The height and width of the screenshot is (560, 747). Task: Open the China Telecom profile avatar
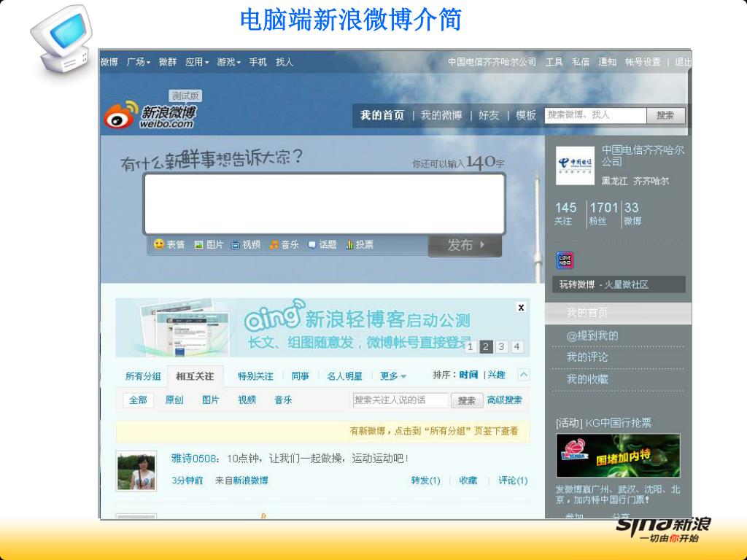(x=575, y=166)
